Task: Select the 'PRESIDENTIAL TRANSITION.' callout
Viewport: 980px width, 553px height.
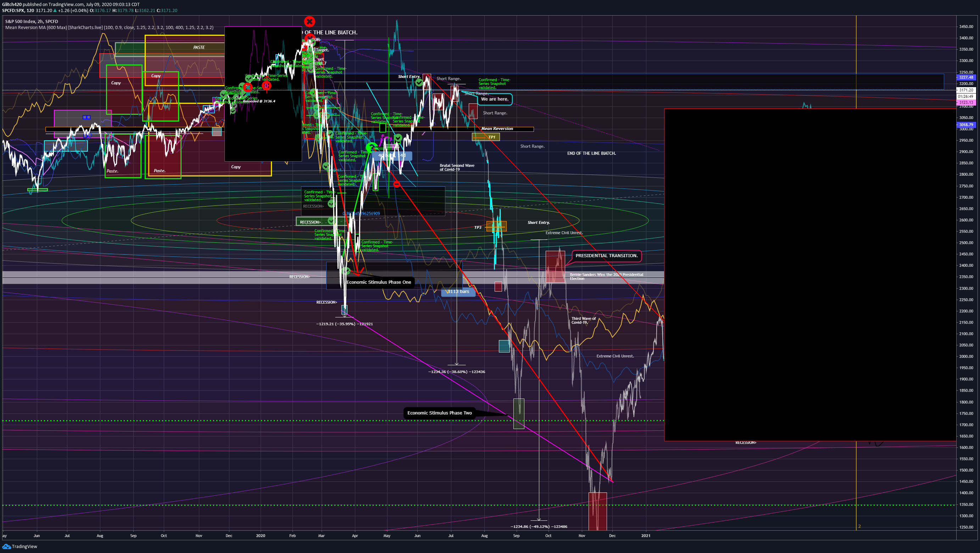Action: pyautogui.click(x=606, y=256)
